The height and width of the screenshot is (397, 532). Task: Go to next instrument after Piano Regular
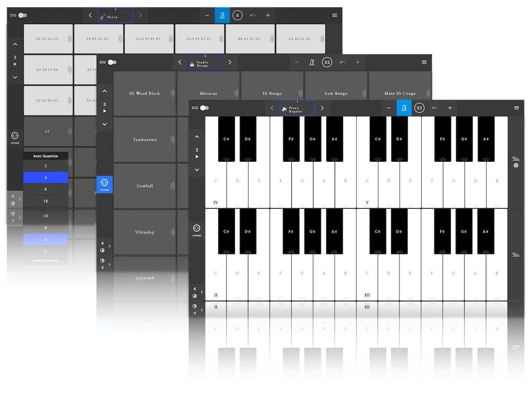click(322, 108)
